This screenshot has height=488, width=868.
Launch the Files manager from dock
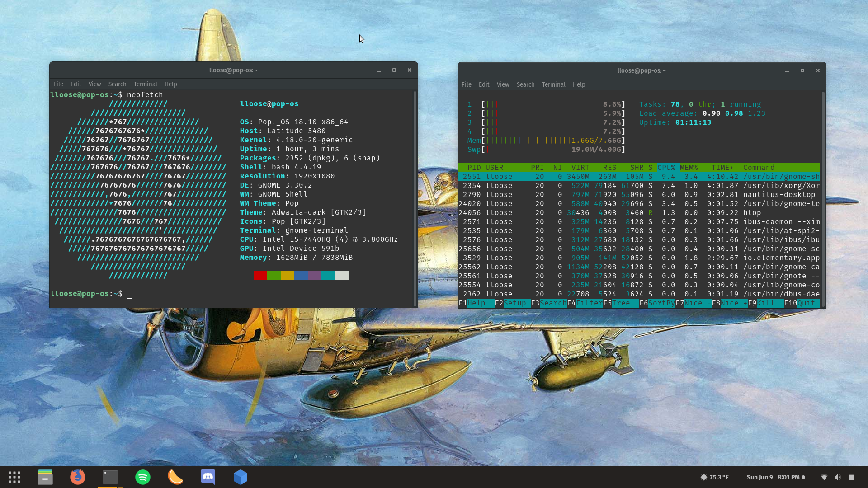point(45,477)
